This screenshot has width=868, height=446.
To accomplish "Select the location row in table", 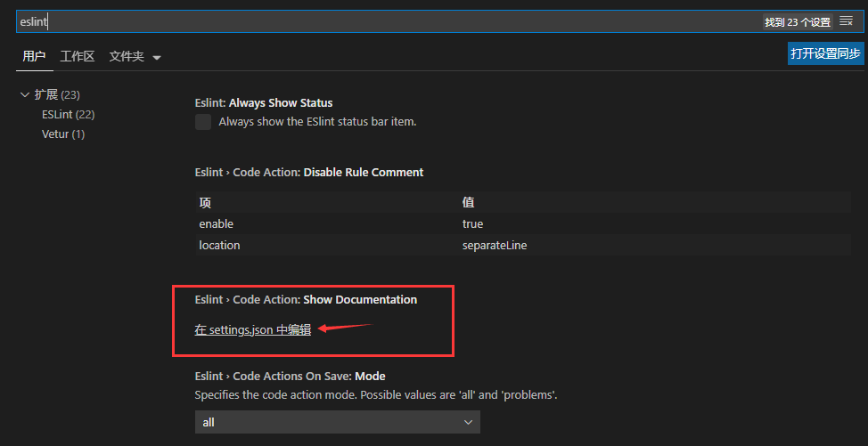I will click(x=522, y=245).
